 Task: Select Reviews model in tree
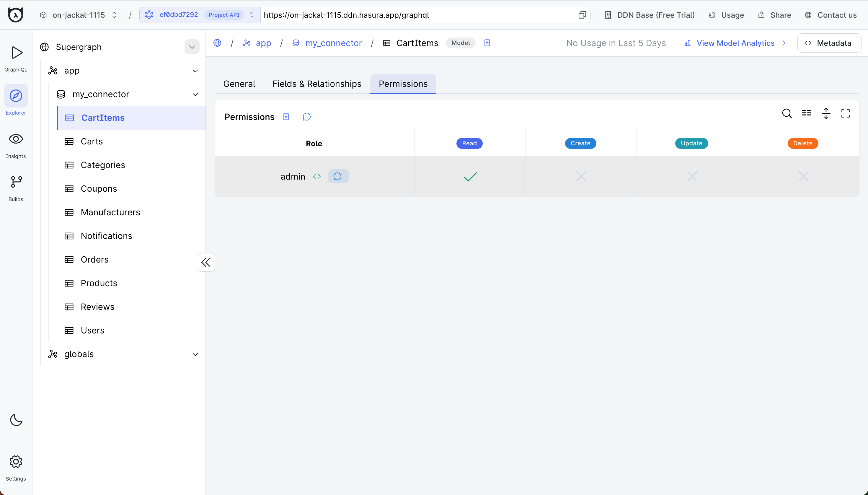point(131,307)
